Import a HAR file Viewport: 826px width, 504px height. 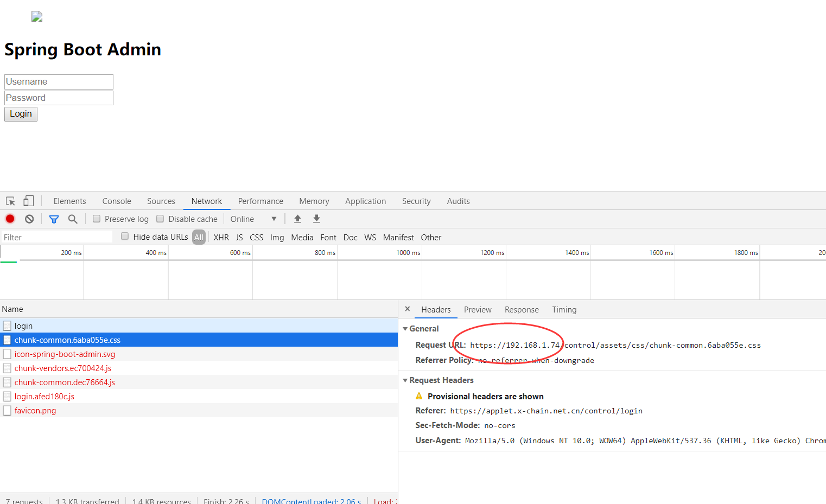click(x=297, y=219)
